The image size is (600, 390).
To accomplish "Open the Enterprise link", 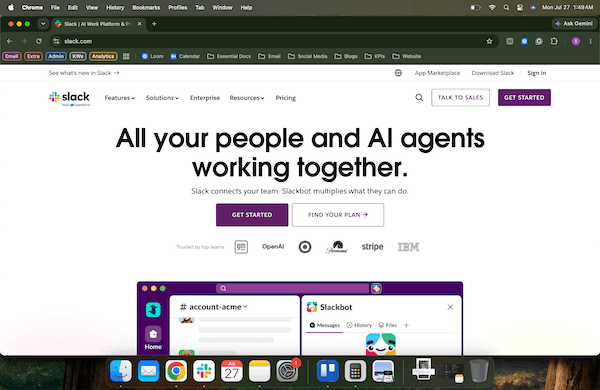I will point(205,98).
